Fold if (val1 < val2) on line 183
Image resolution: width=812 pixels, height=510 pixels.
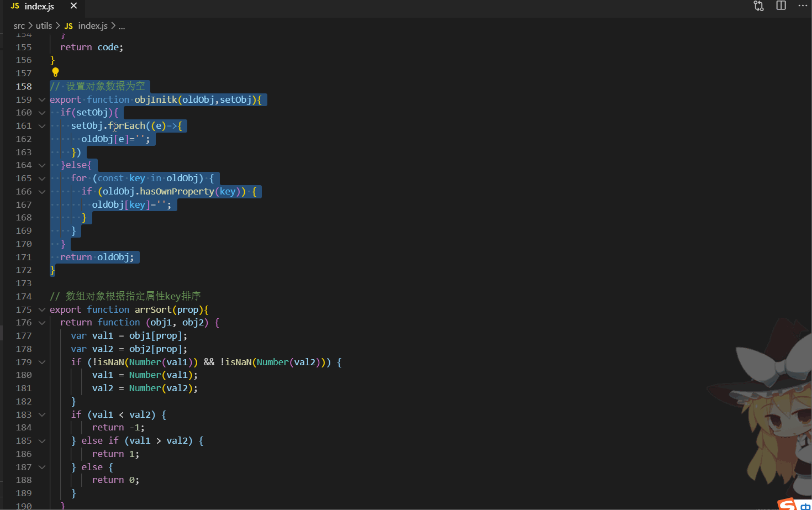click(42, 415)
